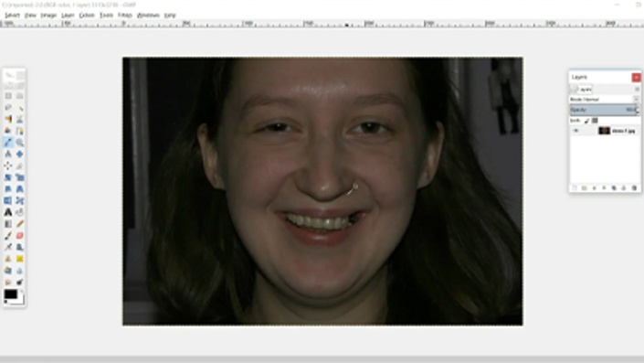Select the Zoom magnifier tool
This screenshot has height=363, width=644.
click(19, 143)
